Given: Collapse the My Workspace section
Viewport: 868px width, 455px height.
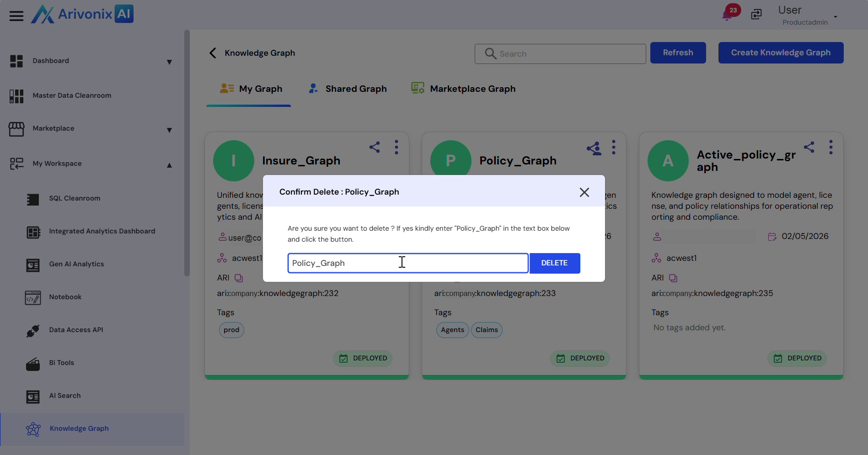Looking at the screenshot, I should tap(169, 165).
